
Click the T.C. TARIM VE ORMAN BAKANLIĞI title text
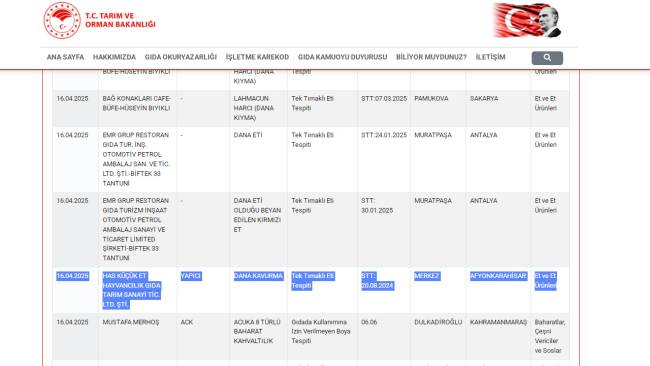pos(120,20)
